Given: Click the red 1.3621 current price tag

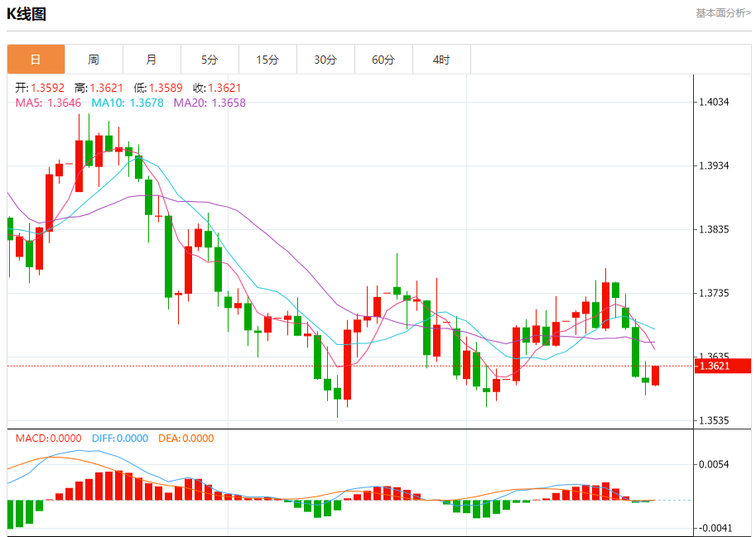Looking at the screenshot, I should pyautogui.click(x=723, y=366).
